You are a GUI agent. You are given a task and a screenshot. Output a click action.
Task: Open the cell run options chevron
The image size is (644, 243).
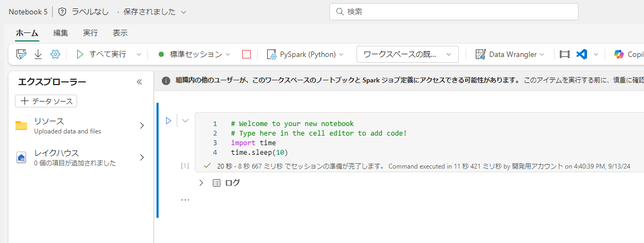click(185, 121)
